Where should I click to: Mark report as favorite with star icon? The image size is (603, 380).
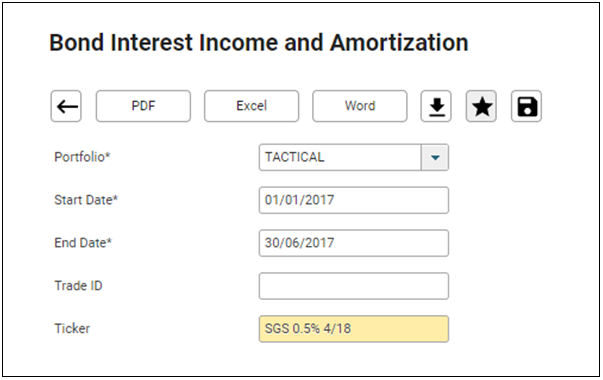point(481,107)
